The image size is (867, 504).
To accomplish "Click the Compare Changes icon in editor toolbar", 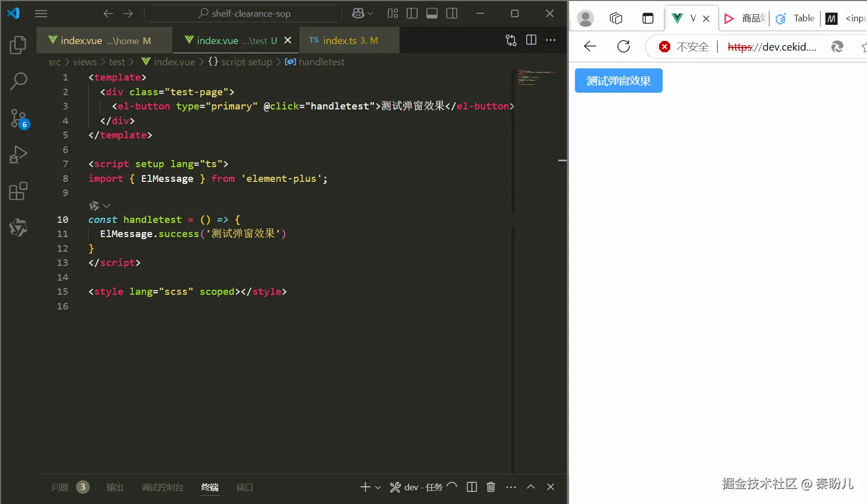I will click(511, 41).
